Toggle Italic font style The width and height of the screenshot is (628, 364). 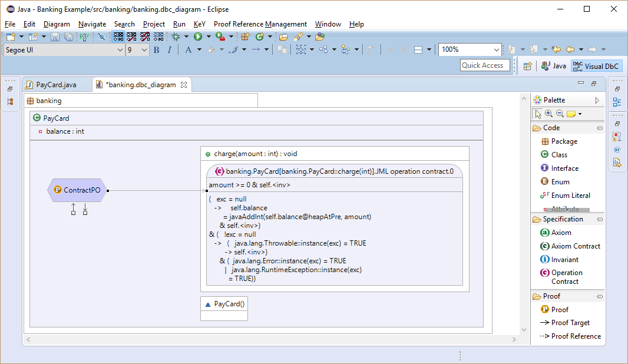point(170,49)
